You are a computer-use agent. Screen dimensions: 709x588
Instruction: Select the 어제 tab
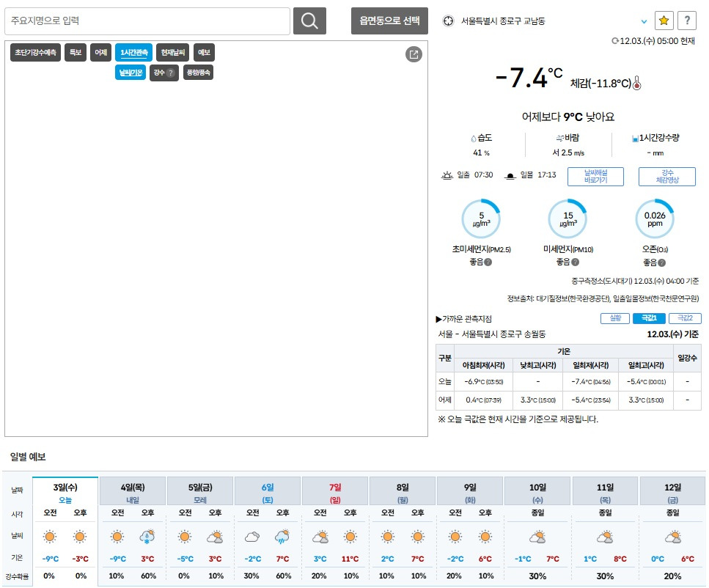101,53
